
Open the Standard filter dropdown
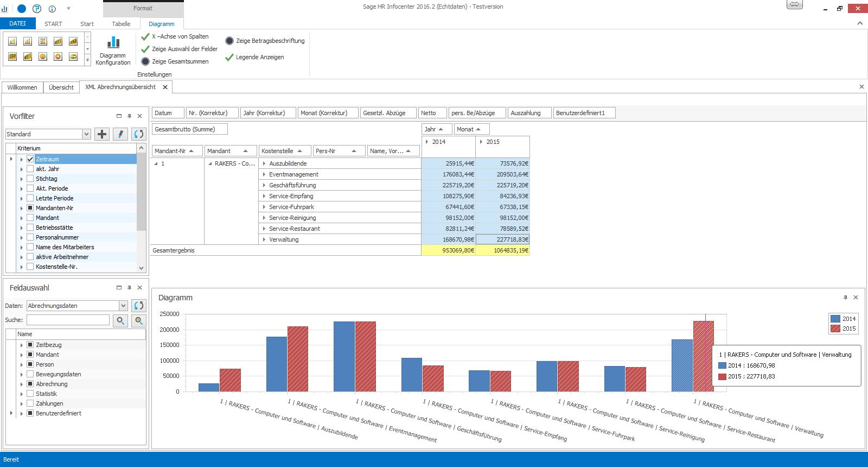click(86, 134)
